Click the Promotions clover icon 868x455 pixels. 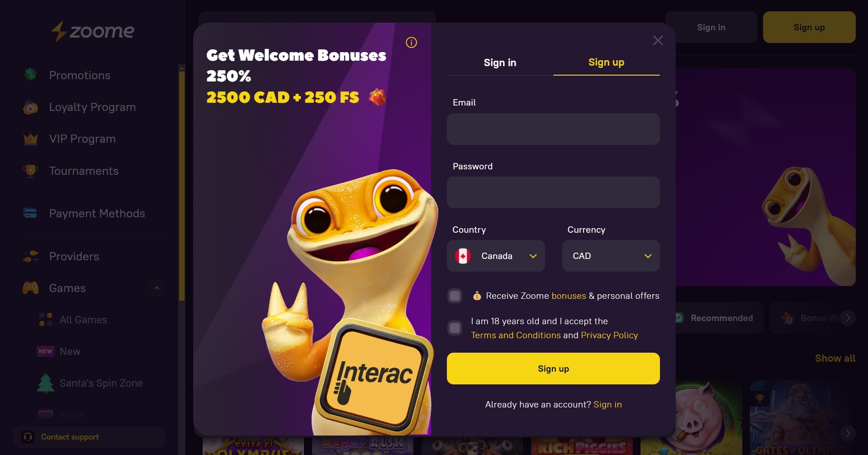click(x=30, y=74)
